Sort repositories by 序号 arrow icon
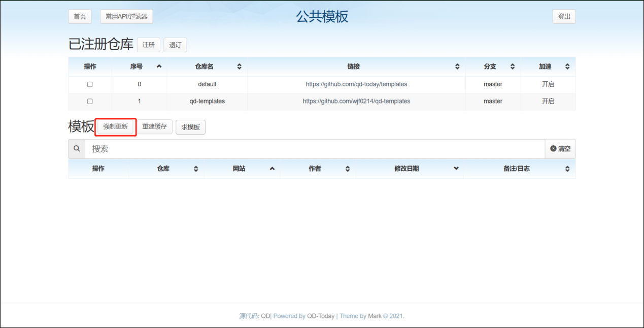Screen dimensions: 644x328 [x=159, y=67]
